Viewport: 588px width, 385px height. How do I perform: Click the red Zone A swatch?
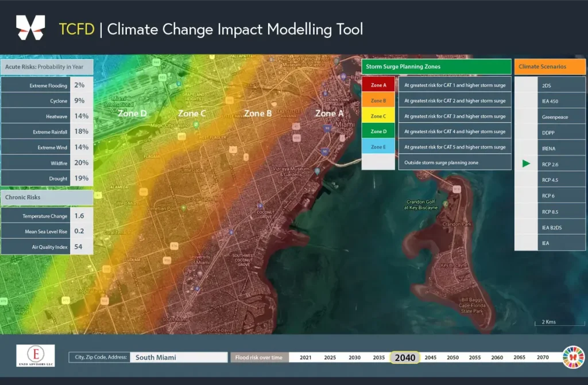click(x=378, y=85)
